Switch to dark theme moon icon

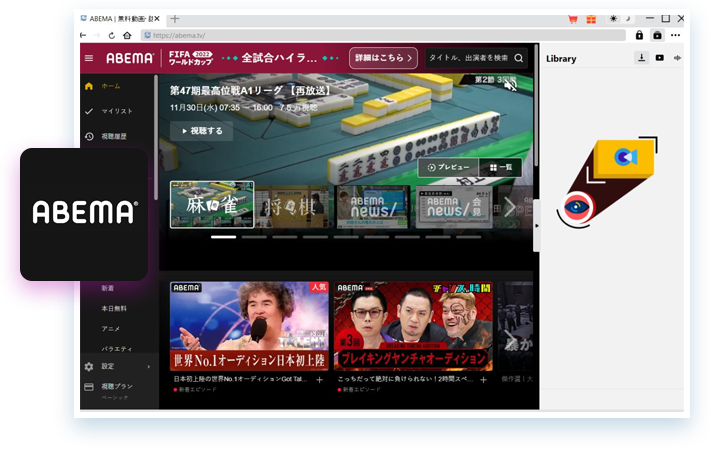point(628,19)
